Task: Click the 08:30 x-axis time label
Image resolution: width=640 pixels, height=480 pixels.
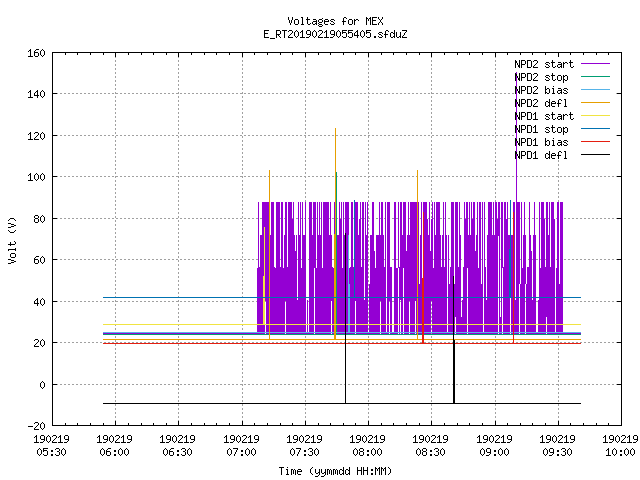Action: (x=431, y=452)
